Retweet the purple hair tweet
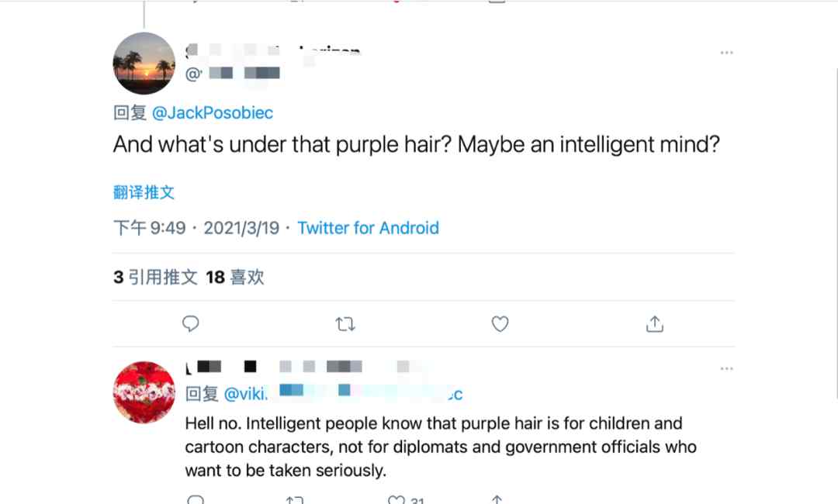Viewport: 838px width, 504px height. pos(345,324)
